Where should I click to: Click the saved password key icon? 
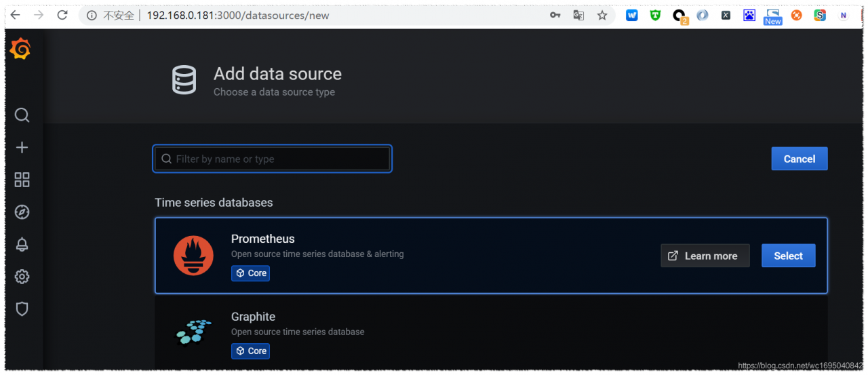pos(555,15)
